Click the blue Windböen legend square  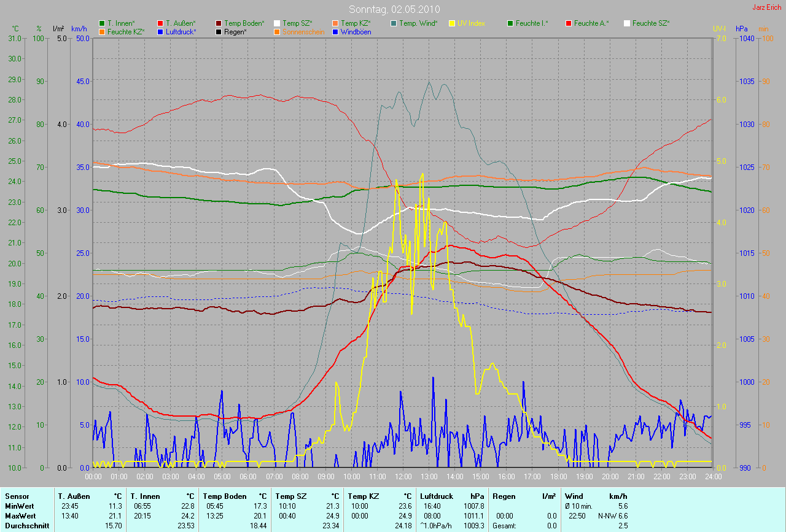(x=336, y=31)
